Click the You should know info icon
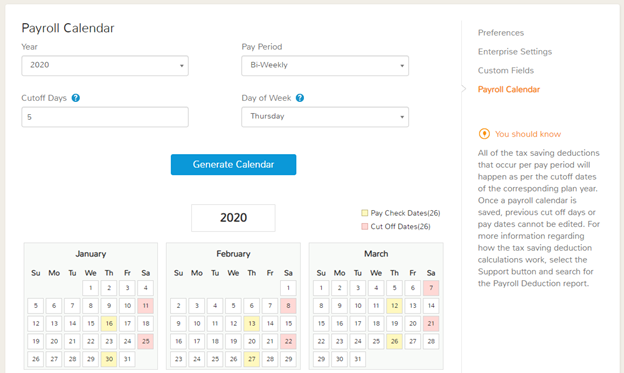This screenshot has width=624, height=373. pyautogui.click(x=484, y=134)
